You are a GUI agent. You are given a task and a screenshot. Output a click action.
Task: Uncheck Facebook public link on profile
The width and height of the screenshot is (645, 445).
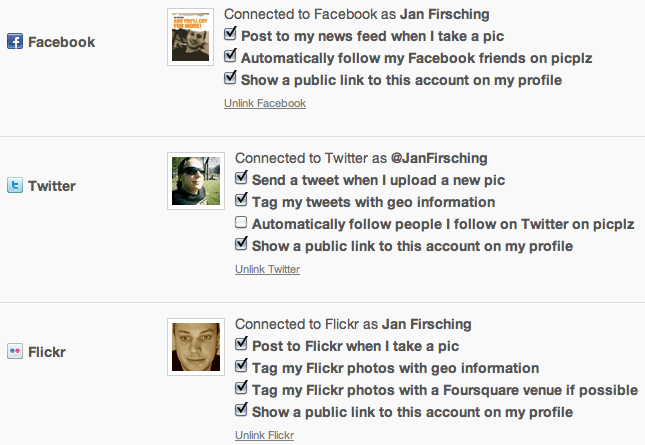[x=230, y=77]
